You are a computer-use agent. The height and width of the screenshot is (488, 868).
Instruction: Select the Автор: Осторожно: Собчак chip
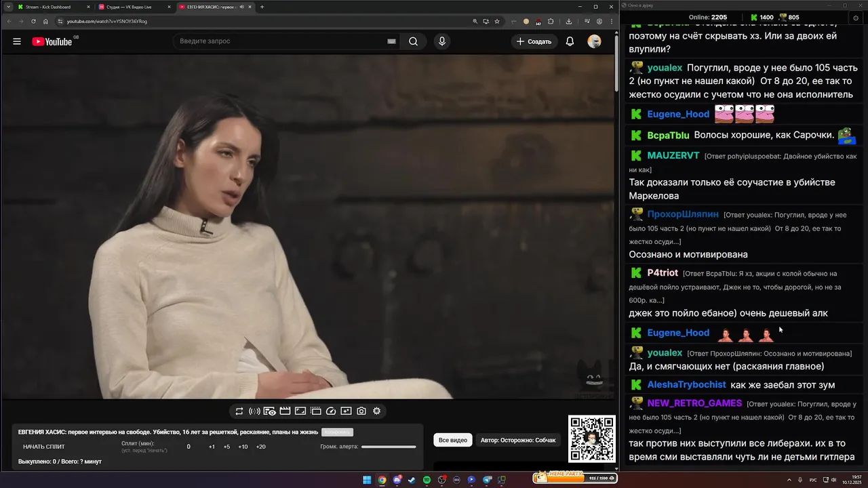pyautogui.click(x=518, y=441)
